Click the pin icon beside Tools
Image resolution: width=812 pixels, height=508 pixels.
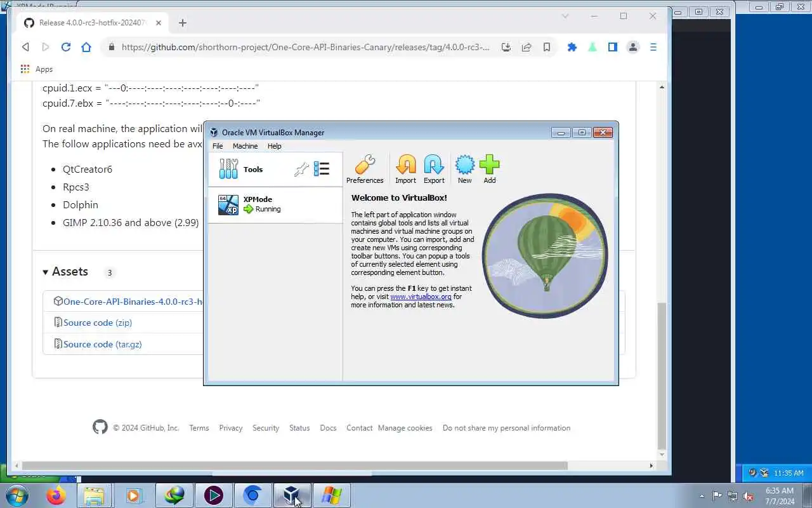(301, 169)
